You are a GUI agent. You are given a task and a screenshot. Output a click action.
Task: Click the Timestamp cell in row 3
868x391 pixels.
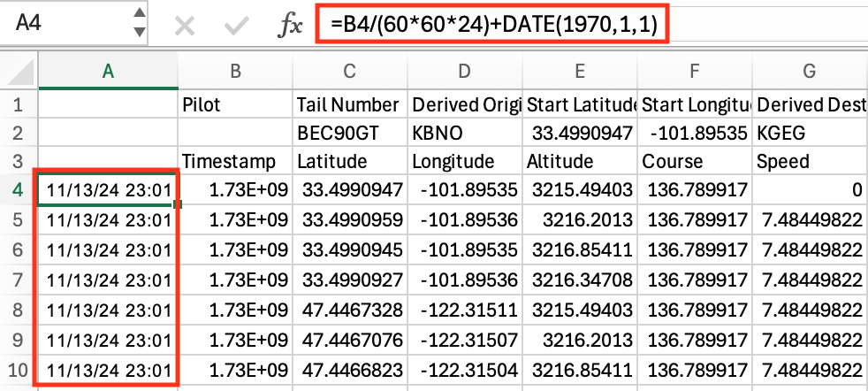[x=235, y=162]
